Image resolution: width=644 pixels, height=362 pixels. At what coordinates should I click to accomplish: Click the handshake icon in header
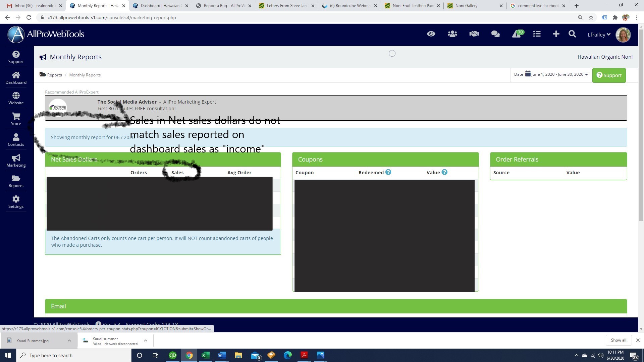pos(474,34)
